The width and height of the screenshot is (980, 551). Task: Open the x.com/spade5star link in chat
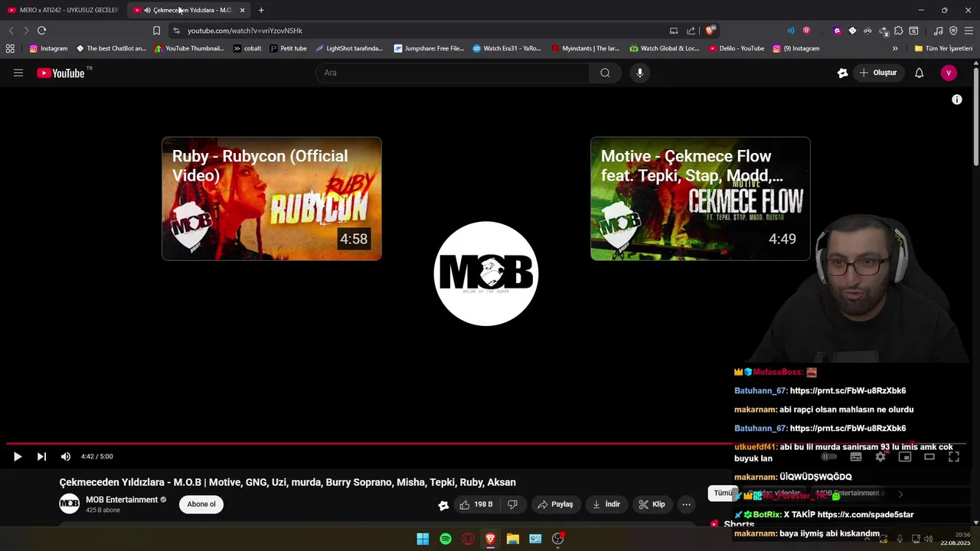[865, 514]
